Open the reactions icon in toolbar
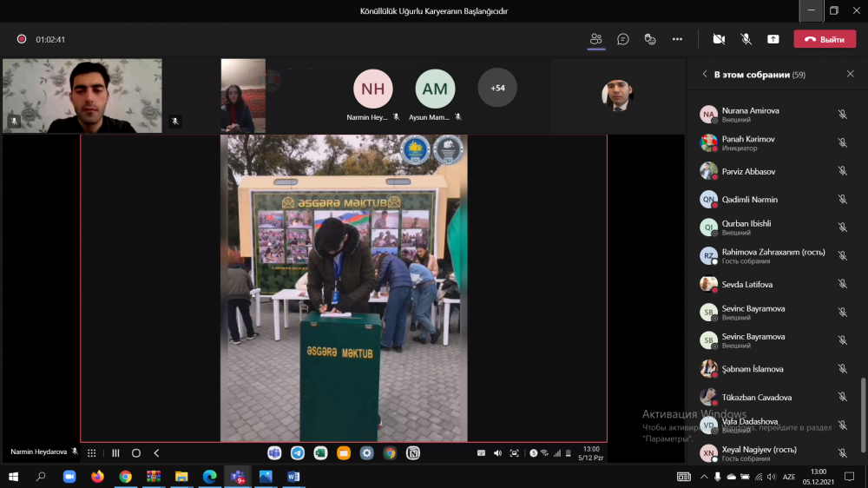The width and height of the screenshot is (868, 488). [650, 39]
